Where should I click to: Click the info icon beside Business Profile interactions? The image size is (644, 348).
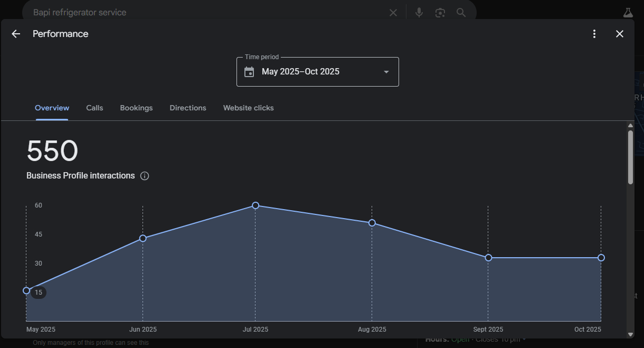[145, 176]
